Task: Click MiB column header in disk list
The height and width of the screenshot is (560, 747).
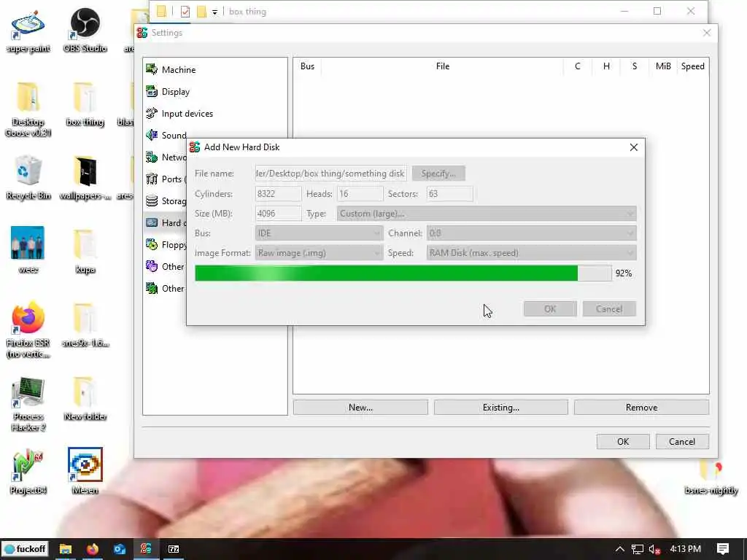Action: [x=663, y=66]
